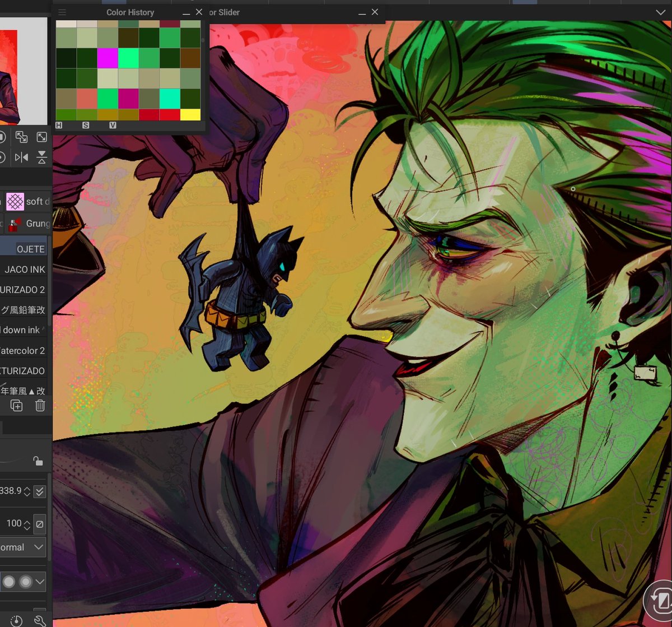The height and width of the screenshot is (627, 672).
Task: Flip the canvas horizontally in Navigator
Action: point(21,157)
